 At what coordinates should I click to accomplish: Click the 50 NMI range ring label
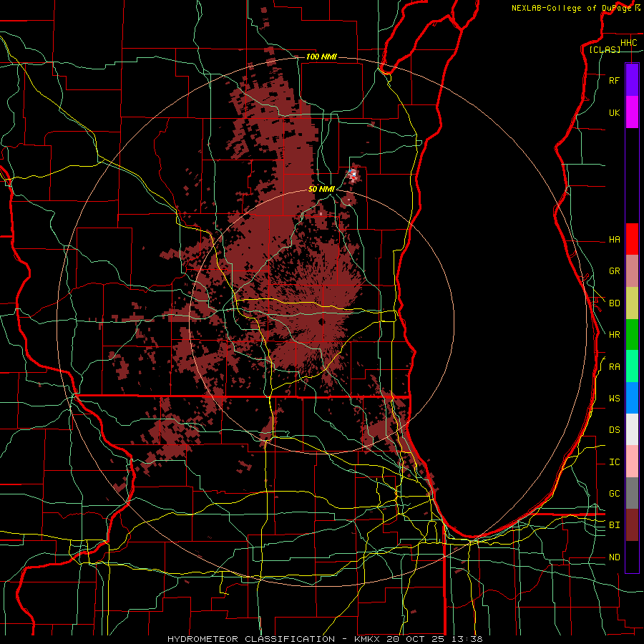(321, 189)
